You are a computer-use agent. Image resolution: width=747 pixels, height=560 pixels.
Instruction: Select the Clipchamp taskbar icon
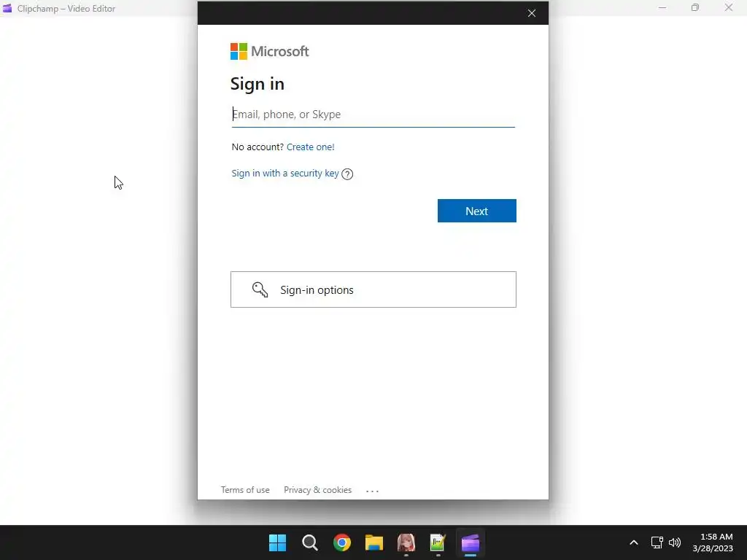471,542
